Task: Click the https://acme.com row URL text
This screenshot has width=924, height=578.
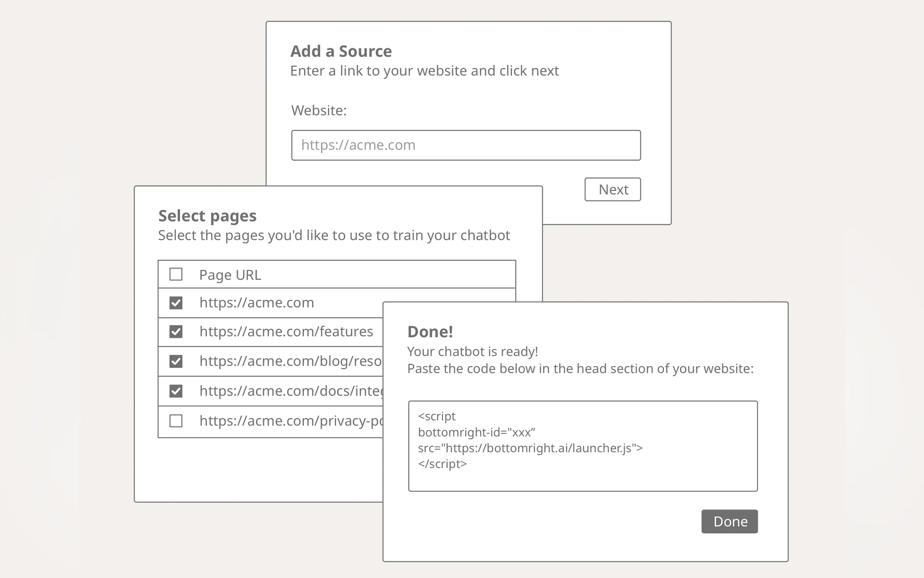Action: pyautogui.click(x=257, y=303)
